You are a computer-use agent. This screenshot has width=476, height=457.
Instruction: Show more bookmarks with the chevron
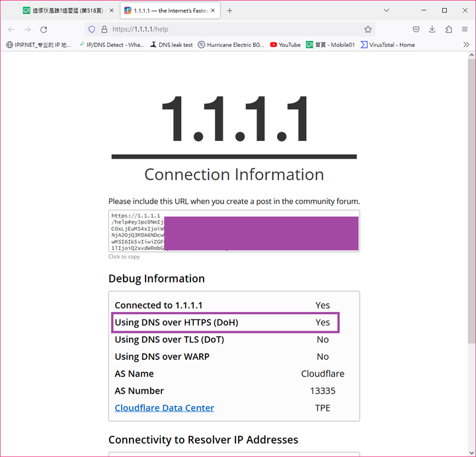pos(466,45)
